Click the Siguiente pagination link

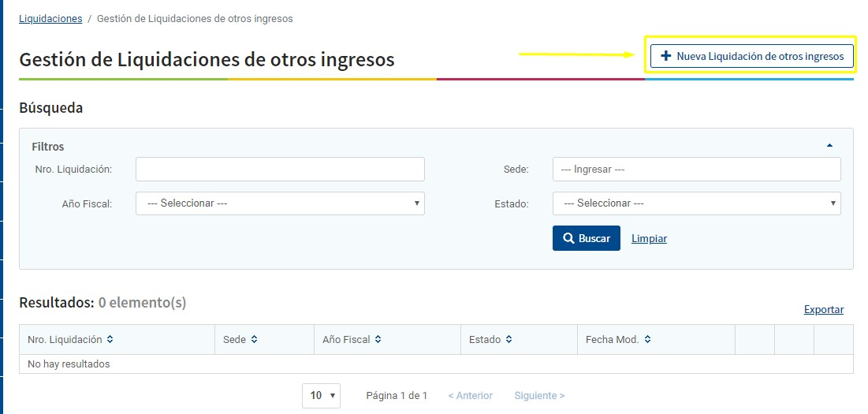click(539, 396)
